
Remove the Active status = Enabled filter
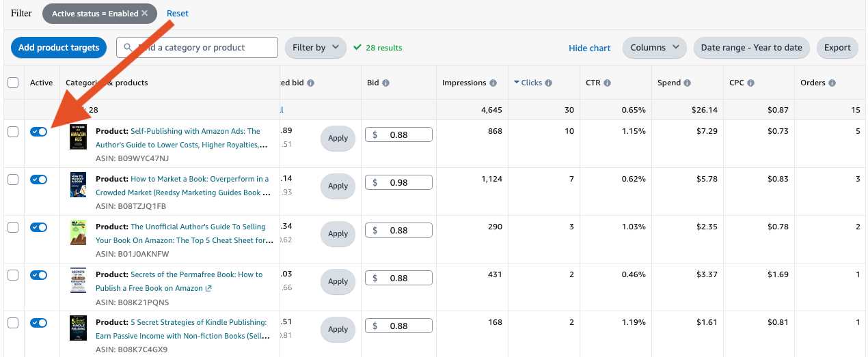[x=144, y=14]
